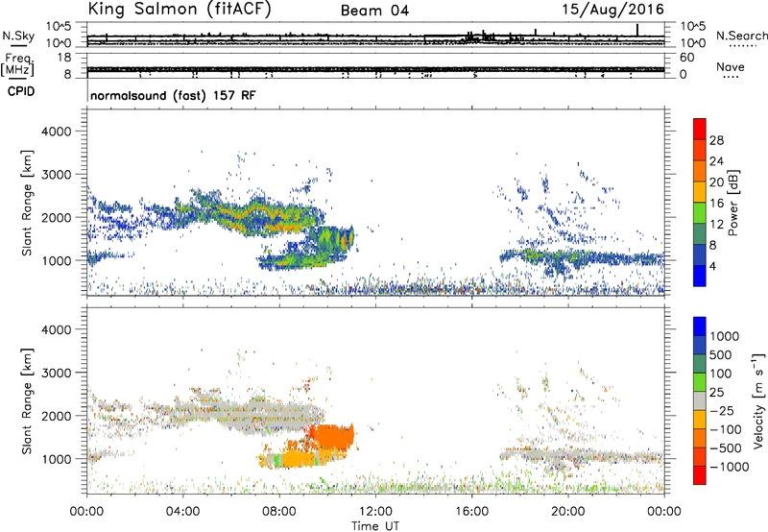Click the red -1000 velocity swatch
768x532 pixels.
(700, 475)
